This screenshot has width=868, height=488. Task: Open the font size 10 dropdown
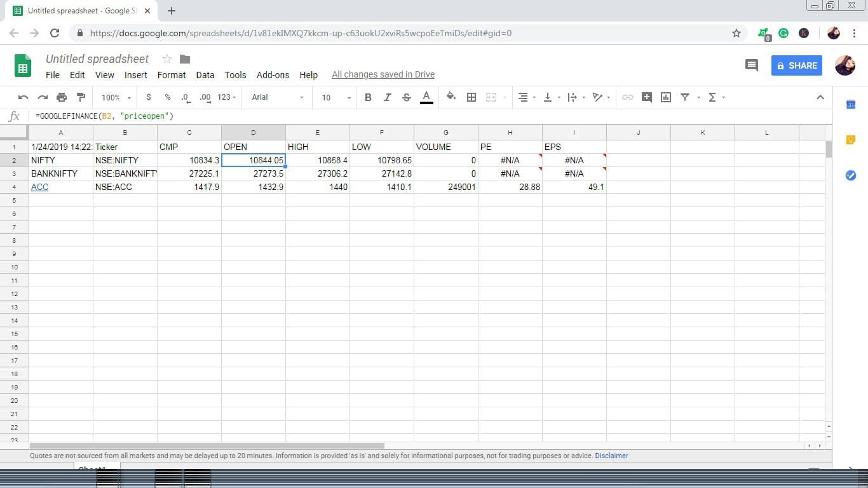click(x=336, y=97)
